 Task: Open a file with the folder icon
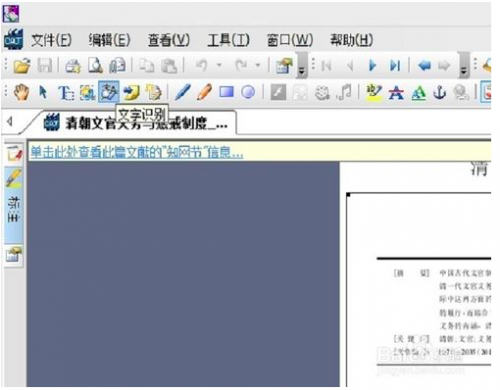[22, 65]
